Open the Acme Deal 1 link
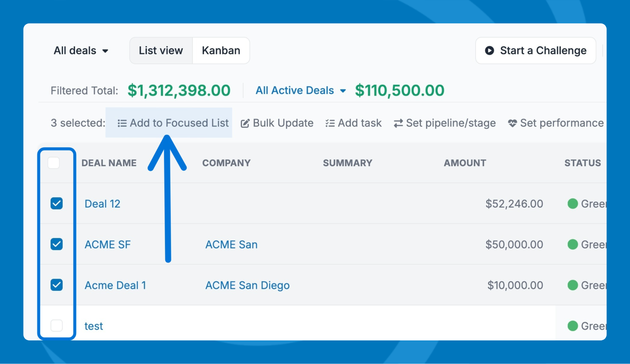This screenshot has width=630, height=364. pyautogui.click(x=115, y=285)
